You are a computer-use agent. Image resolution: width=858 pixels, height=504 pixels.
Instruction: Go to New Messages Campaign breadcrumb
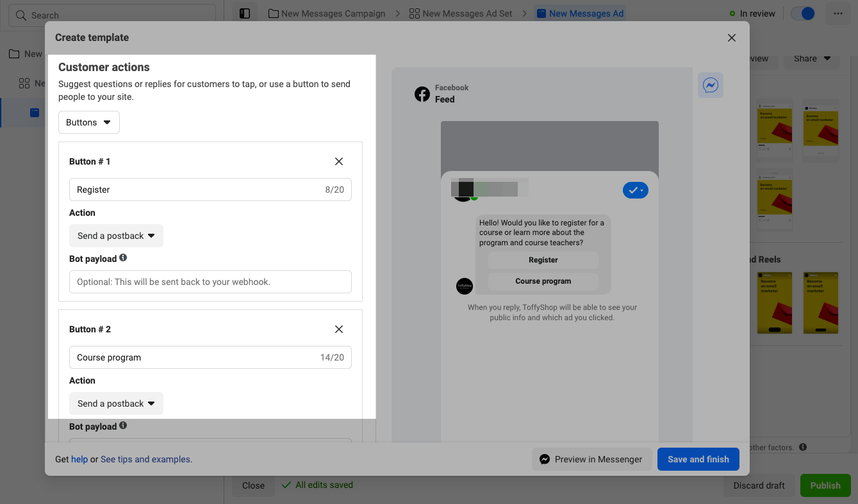coord(327,13)
